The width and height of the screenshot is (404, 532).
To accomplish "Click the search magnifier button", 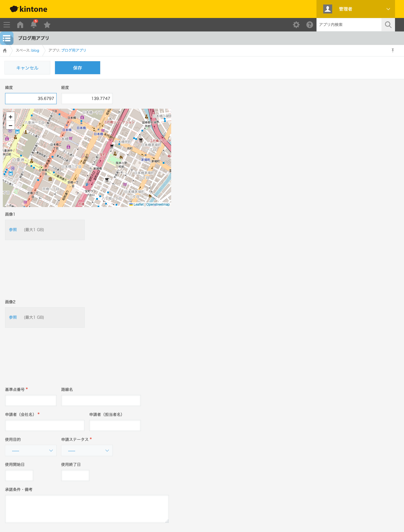I will 388,25.
